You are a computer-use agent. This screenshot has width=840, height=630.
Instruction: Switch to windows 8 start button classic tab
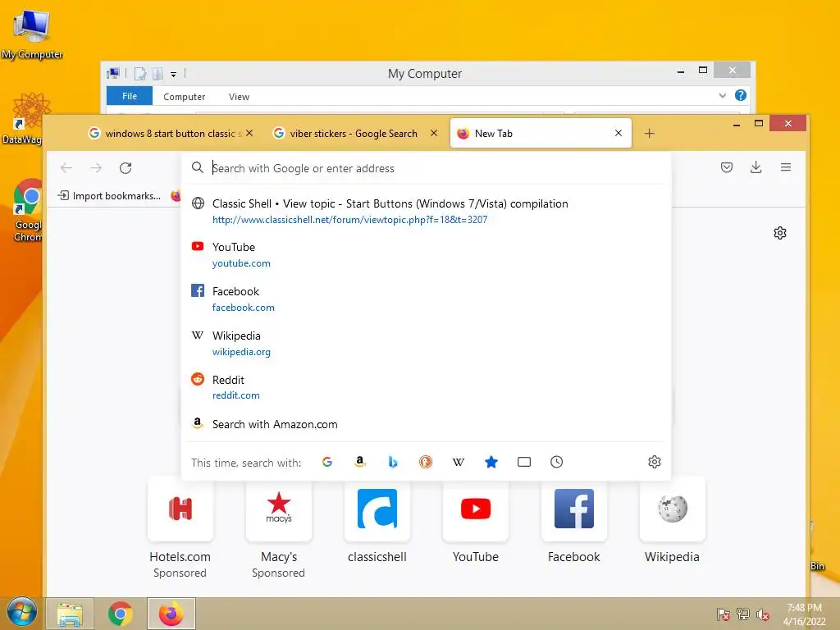pyautogui.click(x=171, y=134)
